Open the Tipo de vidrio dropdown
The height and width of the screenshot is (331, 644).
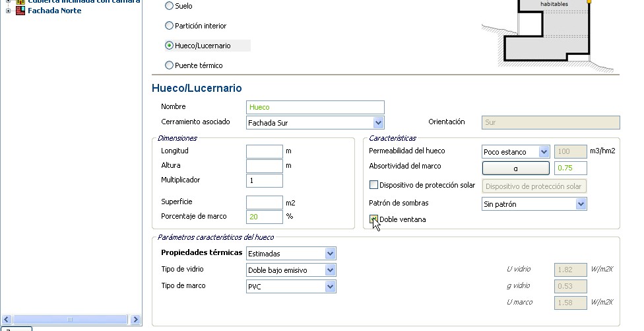pos(331,270)
